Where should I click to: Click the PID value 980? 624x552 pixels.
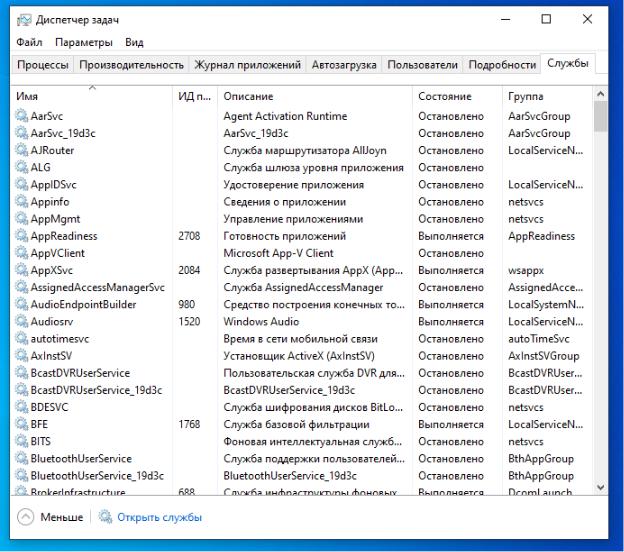point(186,304)
